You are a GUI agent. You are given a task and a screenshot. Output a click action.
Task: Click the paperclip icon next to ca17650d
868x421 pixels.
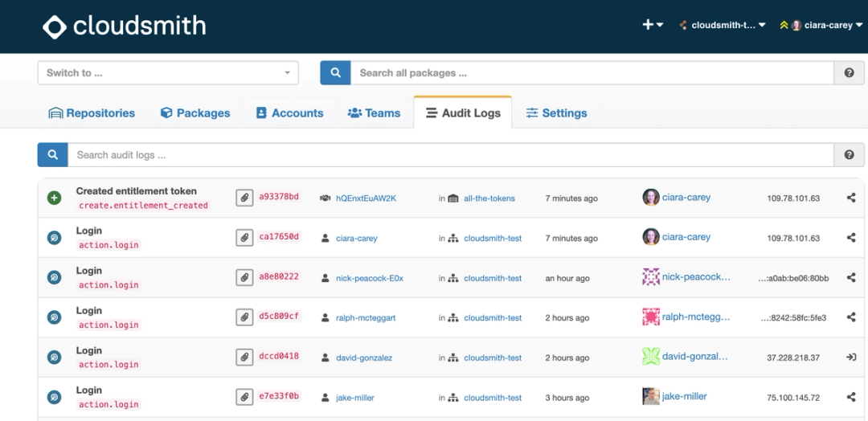click(244, 238)
